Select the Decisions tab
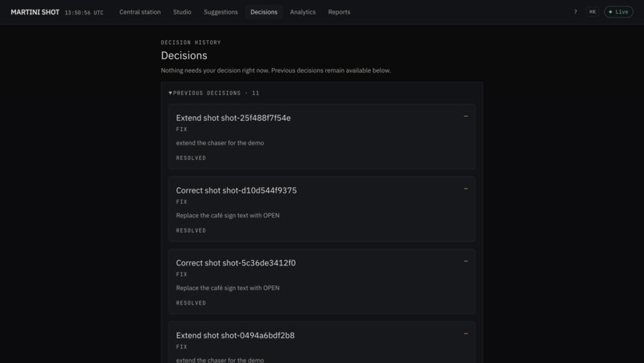Image resolution: width=644 pixels, height=363 pixels. 264,12
